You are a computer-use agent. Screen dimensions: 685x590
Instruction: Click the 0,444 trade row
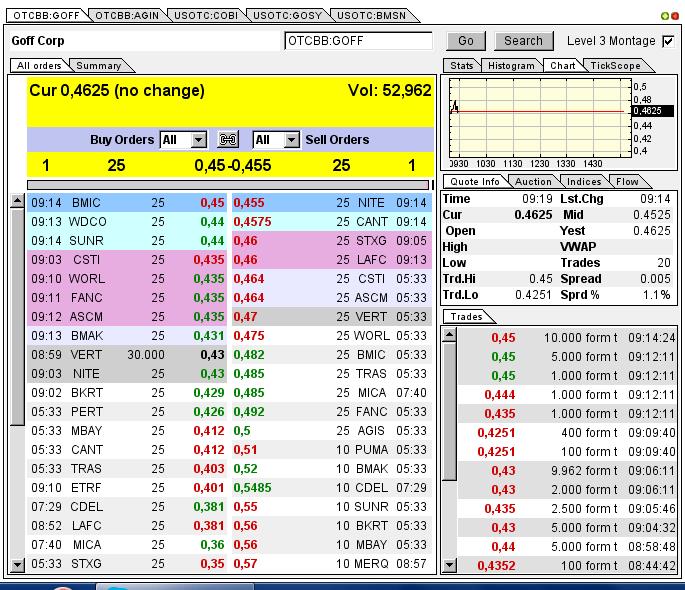[x=567, y=395]
